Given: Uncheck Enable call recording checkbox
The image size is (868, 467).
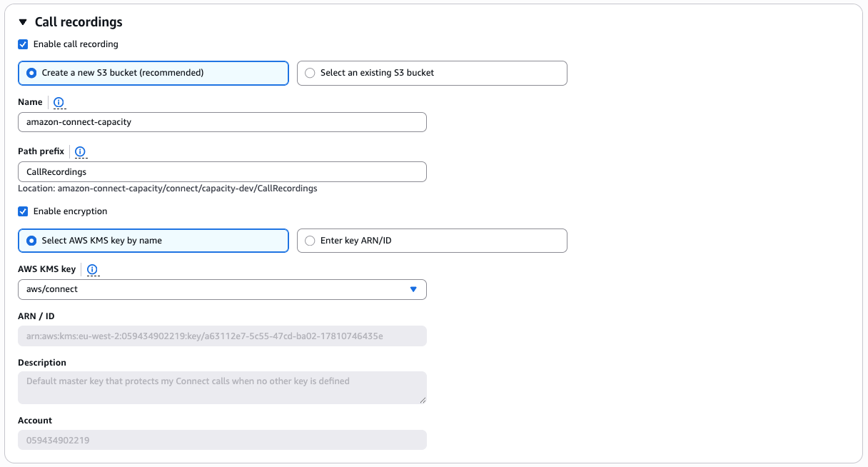Looking at the screenshot, I should (23, 44).
